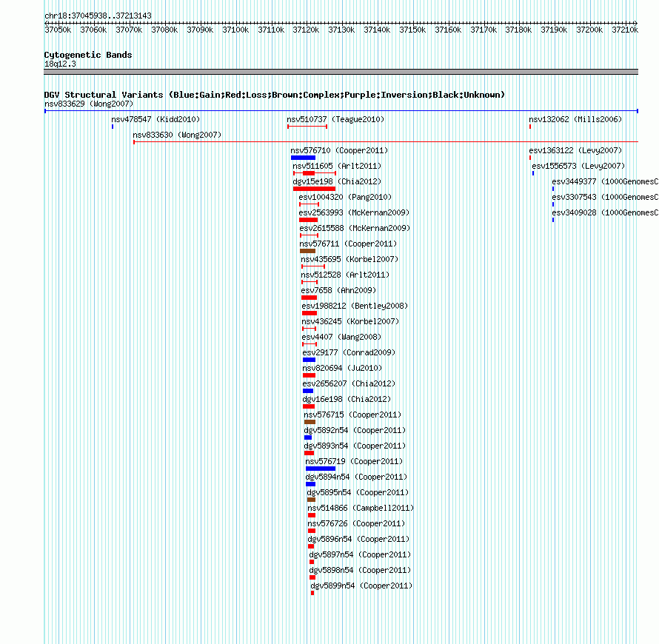Click esv1004320 (Pang2010) label
The width and height of the screenshot is (659, 644).
[x=345, y=197]
